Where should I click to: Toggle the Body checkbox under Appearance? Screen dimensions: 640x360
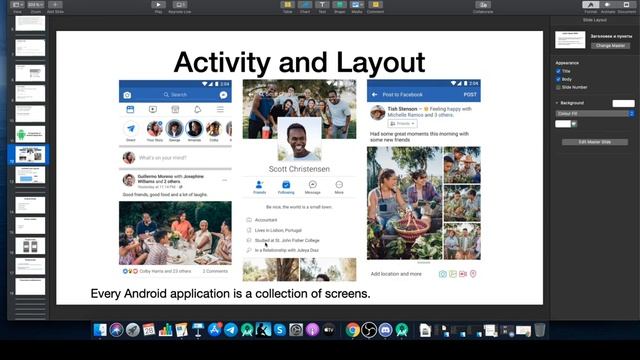558,79
